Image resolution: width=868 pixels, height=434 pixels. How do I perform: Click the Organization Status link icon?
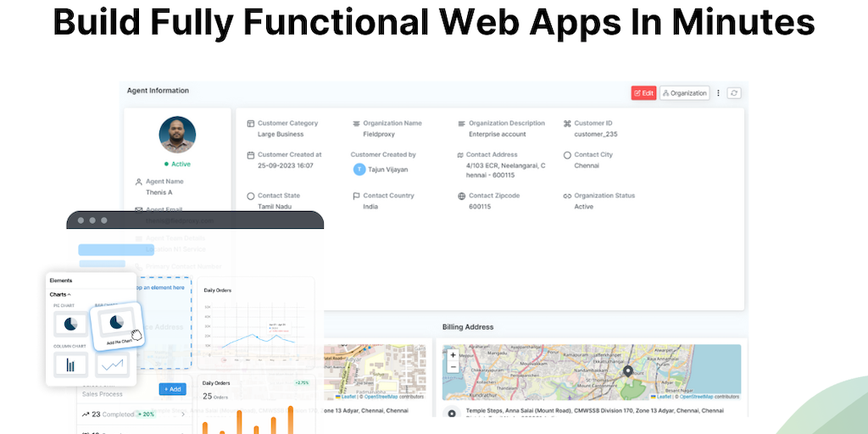pyautogui.click(x=567, y=196)
